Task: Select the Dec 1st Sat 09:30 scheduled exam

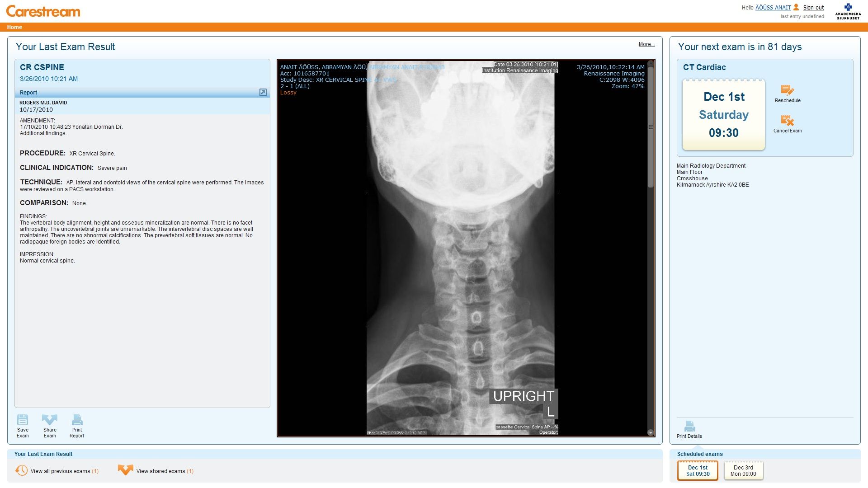Action: 698,471
